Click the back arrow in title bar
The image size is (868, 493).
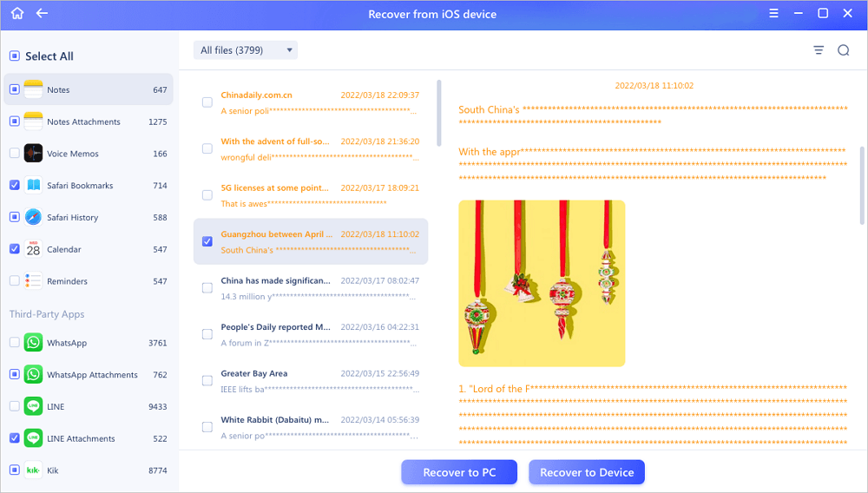(x=42, y=13)
